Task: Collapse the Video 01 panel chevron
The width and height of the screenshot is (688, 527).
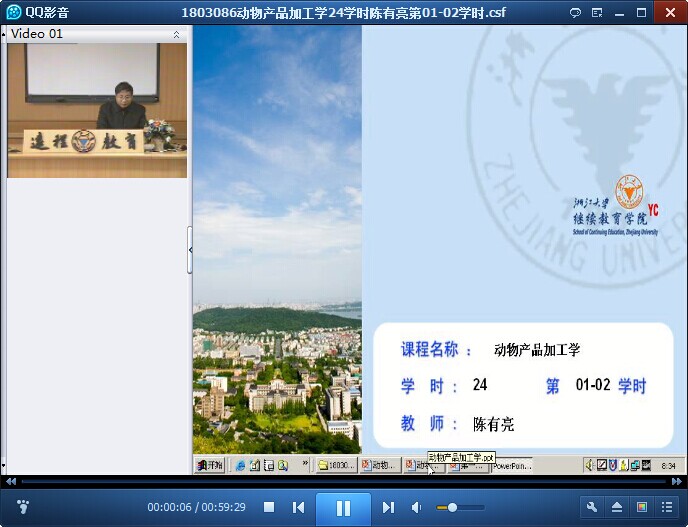Action: coord(176,34)
